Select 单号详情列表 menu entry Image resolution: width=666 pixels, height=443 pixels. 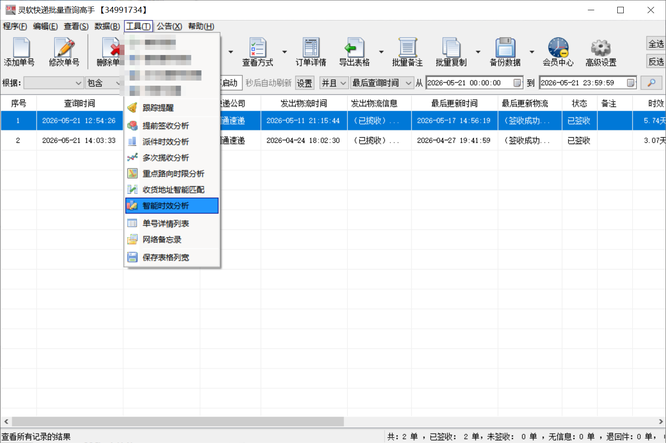(172, 223)
